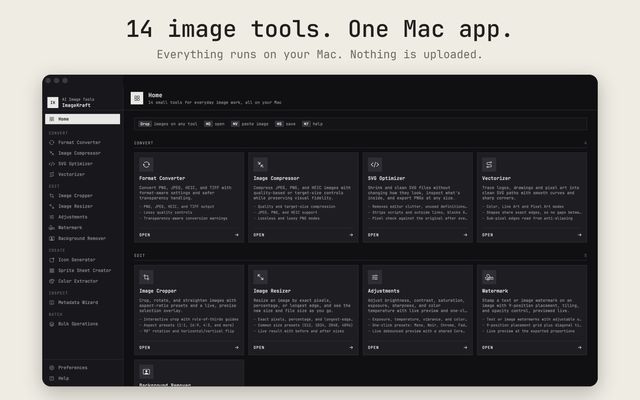
Task: Click the Drop chip in shortcuts bar
Action: 145,124
